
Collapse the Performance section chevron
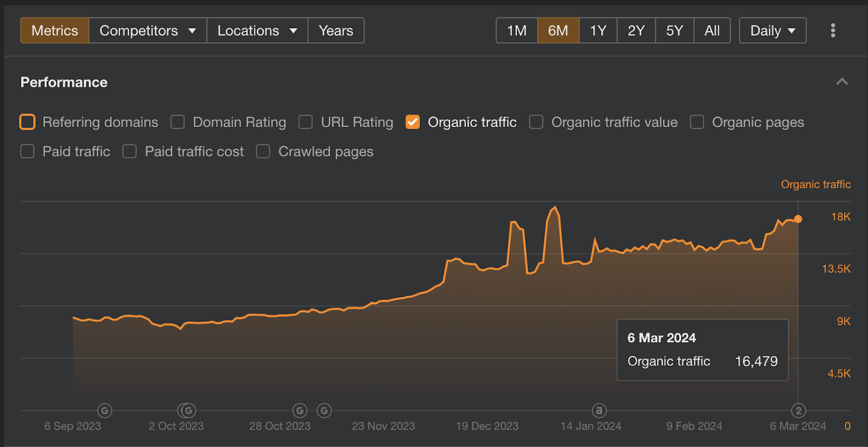point(842,82)
